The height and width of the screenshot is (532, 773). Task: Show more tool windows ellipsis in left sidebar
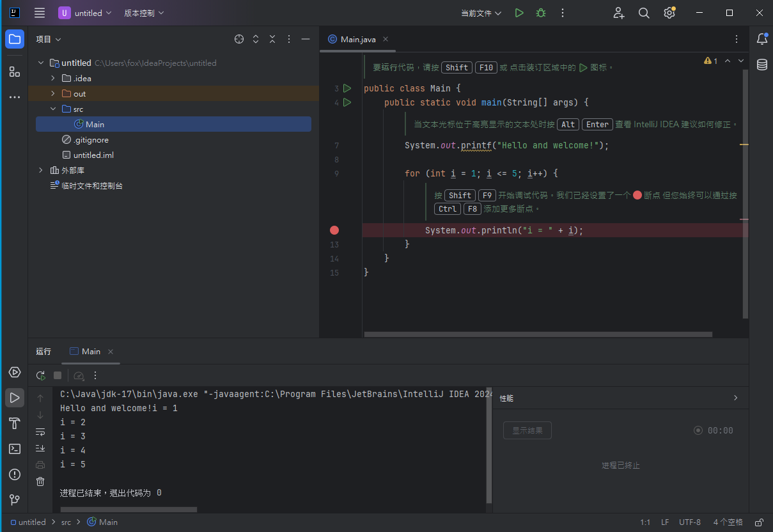14,97
